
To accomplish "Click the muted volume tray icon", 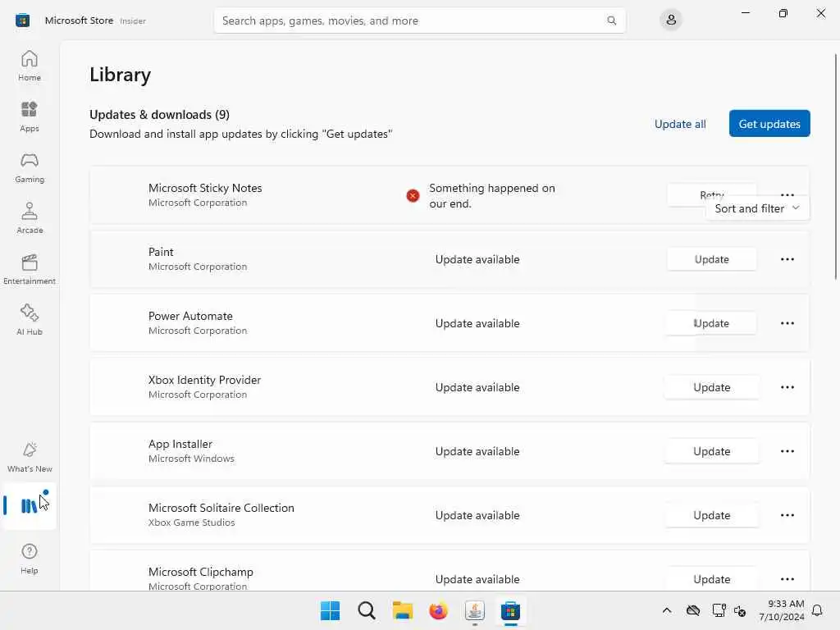I will click(x=740, y=610).
